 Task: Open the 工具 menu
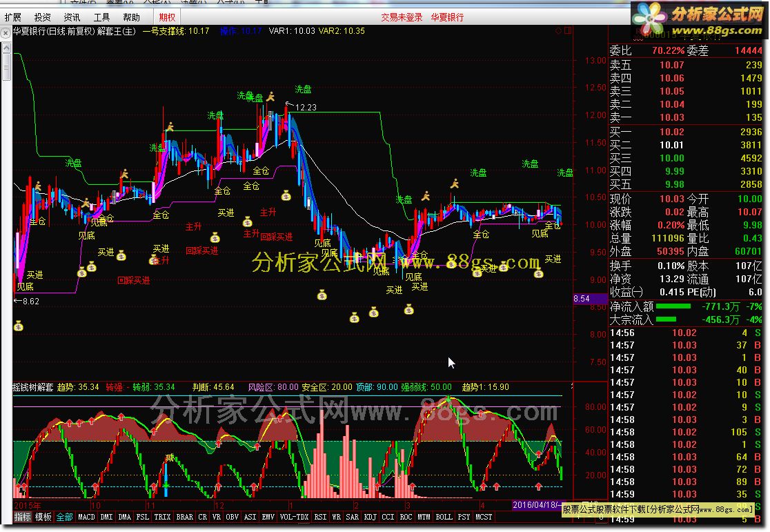click(x=101, y=17)
